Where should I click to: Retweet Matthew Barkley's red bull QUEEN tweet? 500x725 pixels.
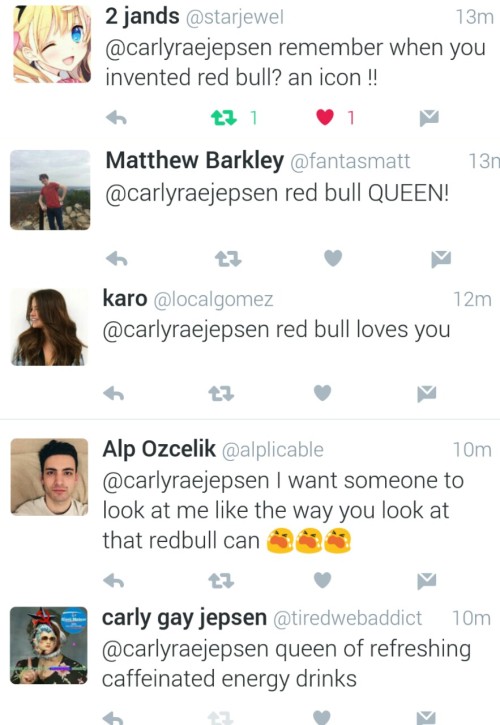tap(228, 259)
